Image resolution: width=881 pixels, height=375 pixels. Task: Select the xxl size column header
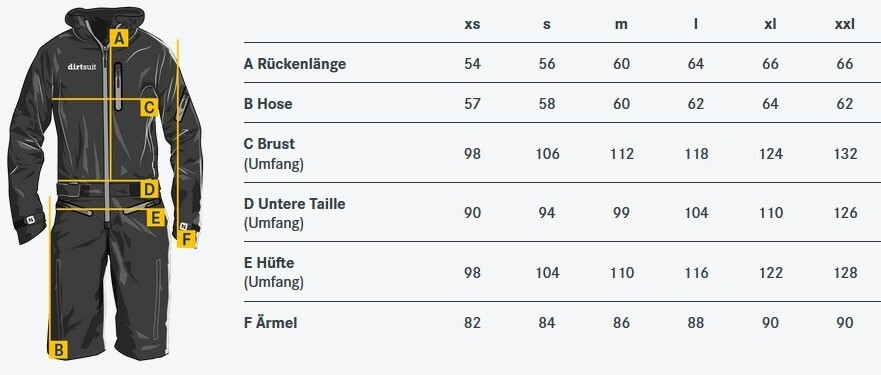pyautogui.click(x=844, y=25)
